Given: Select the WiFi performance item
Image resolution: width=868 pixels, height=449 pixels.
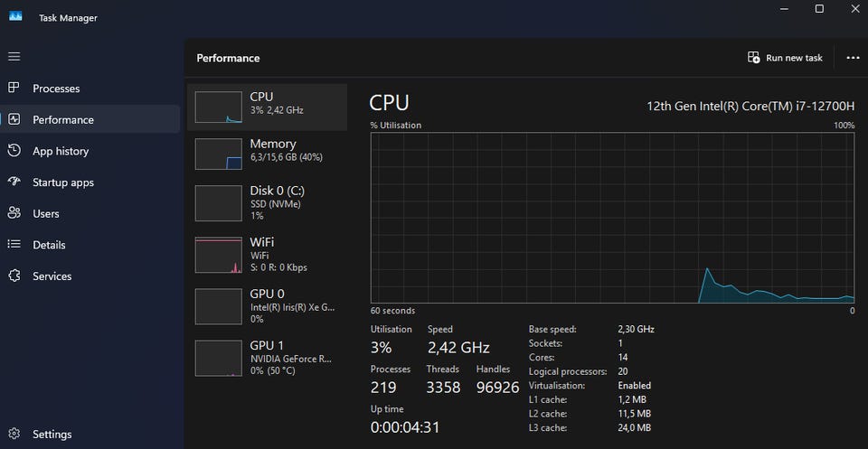Looking at the screenshot, I should 268,255.
